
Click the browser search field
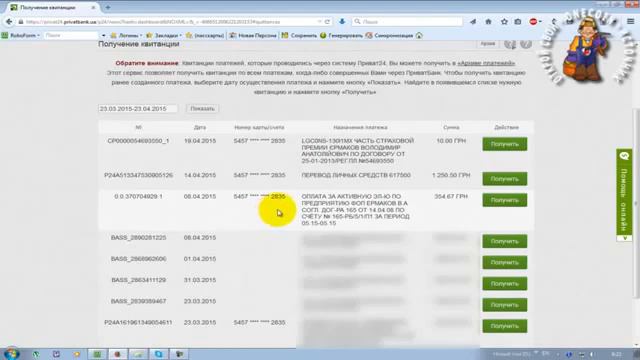click(408, 22)
